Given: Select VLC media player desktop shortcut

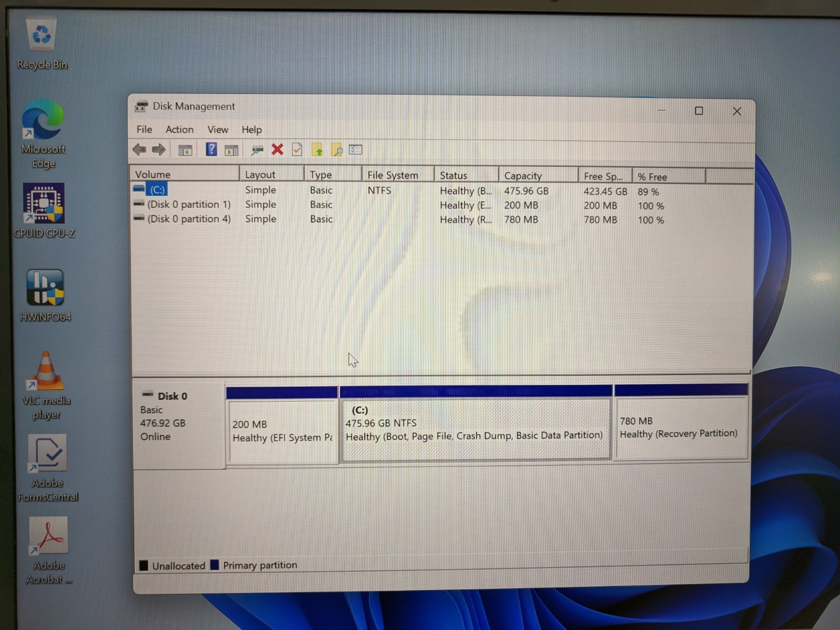Looking at the screenshot, I should pyautogui.click(x=46, y=385).
